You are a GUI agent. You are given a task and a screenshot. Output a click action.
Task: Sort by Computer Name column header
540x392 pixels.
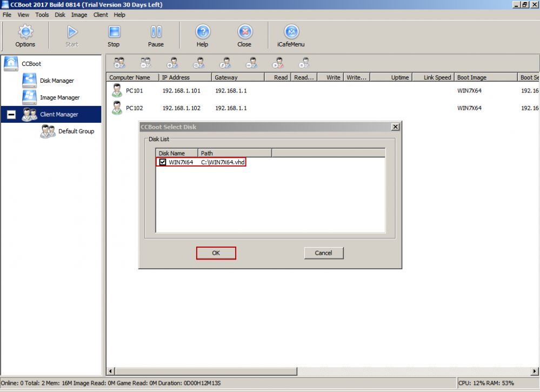coord(132,77)
